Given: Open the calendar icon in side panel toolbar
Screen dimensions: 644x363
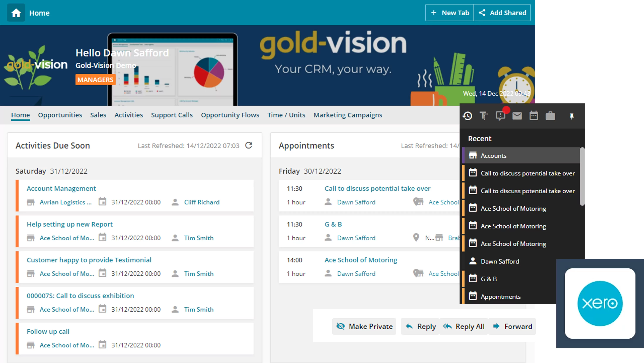Looking at the screenshot, I should click(534, 116).
